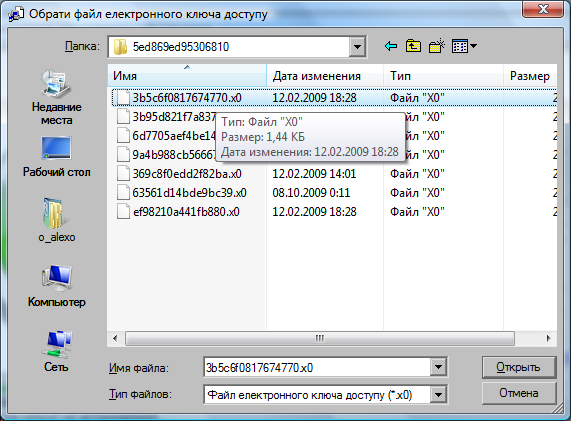Viewport: 571px width, 421px height.
Task: Expand the Папка folder dropdown
Action: [x=357, y=47]
